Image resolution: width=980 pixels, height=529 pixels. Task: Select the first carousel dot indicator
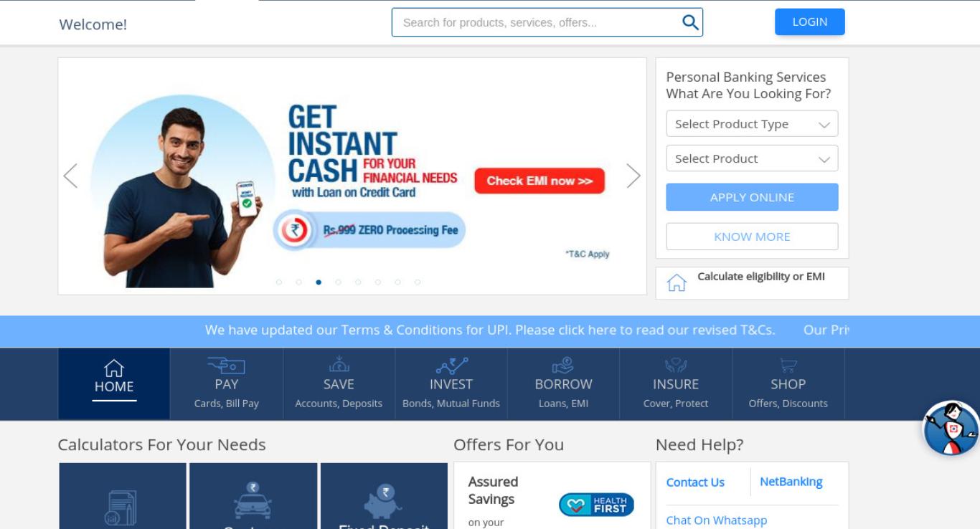279,282
